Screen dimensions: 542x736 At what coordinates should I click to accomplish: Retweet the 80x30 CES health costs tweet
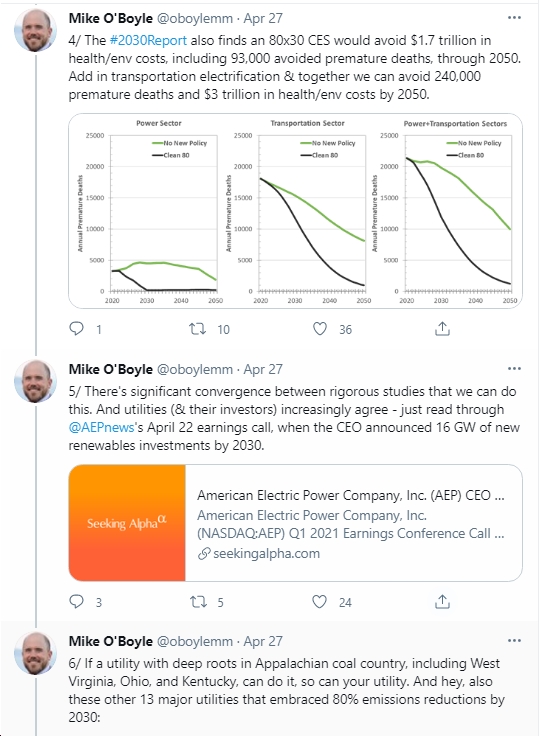point(198,329)
